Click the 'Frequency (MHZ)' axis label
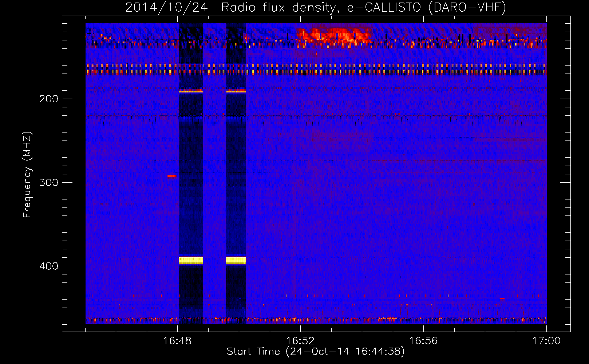 coord(27,175)
